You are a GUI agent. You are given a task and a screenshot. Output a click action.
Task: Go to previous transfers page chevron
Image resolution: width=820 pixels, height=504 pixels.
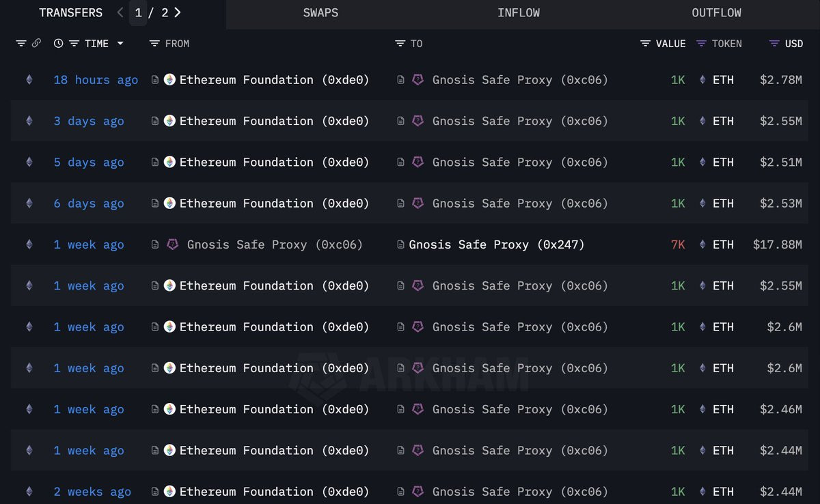click(x=120, y=12)
